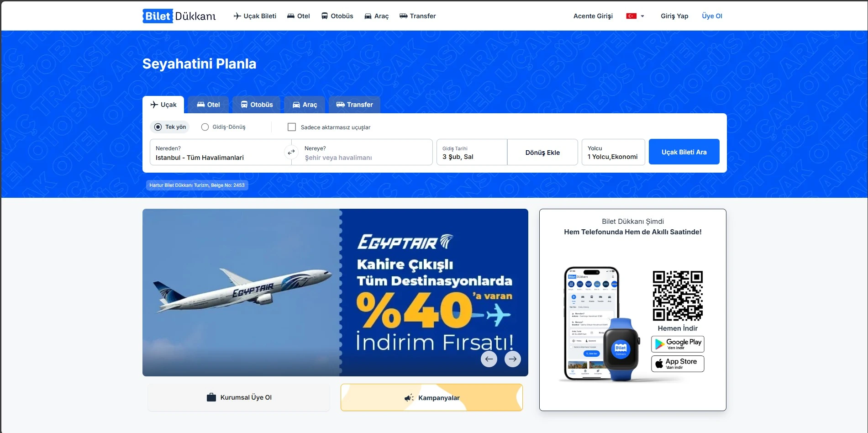This screenshot has width=868, height=433.
Task: Click the QR code image
Action: click(x=678, y=296)
